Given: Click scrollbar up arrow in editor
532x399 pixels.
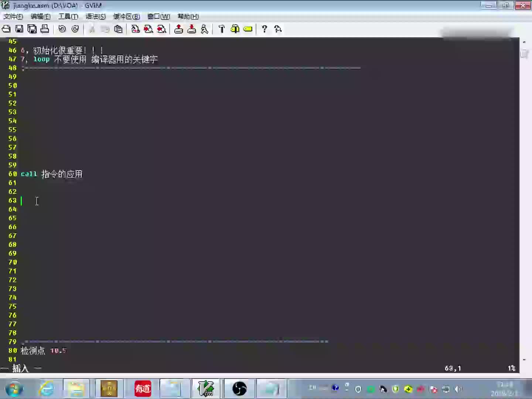Looking at the screenshot, I should point(524,42).
